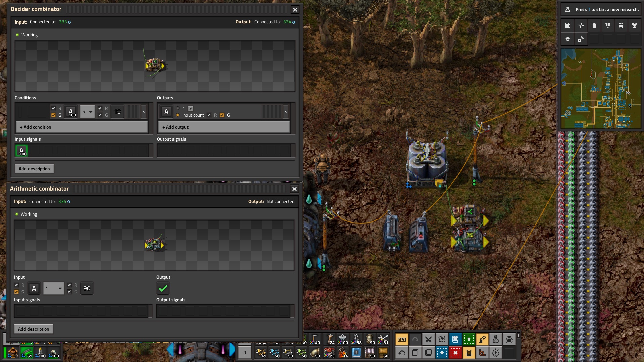Viewport: 644px width, 362px height.
Task: Toggle decider output green wire checkbox
Action: [222, 115]
